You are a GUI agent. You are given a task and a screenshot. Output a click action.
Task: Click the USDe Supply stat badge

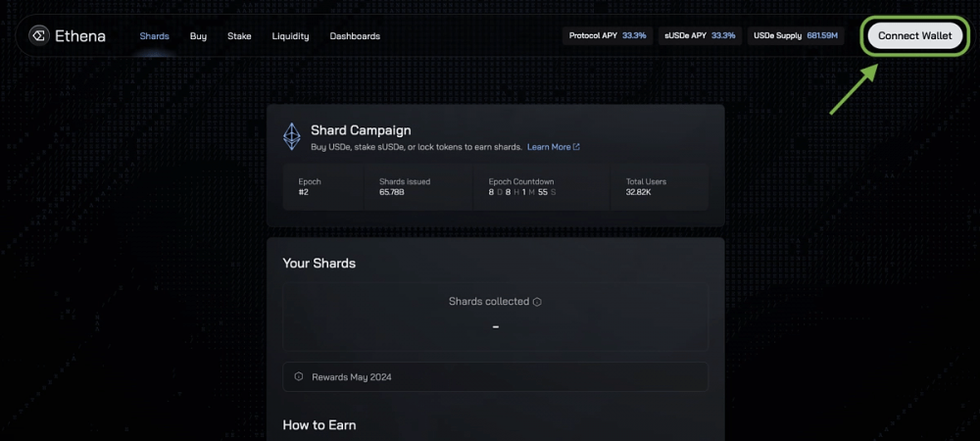pyautogui.click(x=796, y=35)
